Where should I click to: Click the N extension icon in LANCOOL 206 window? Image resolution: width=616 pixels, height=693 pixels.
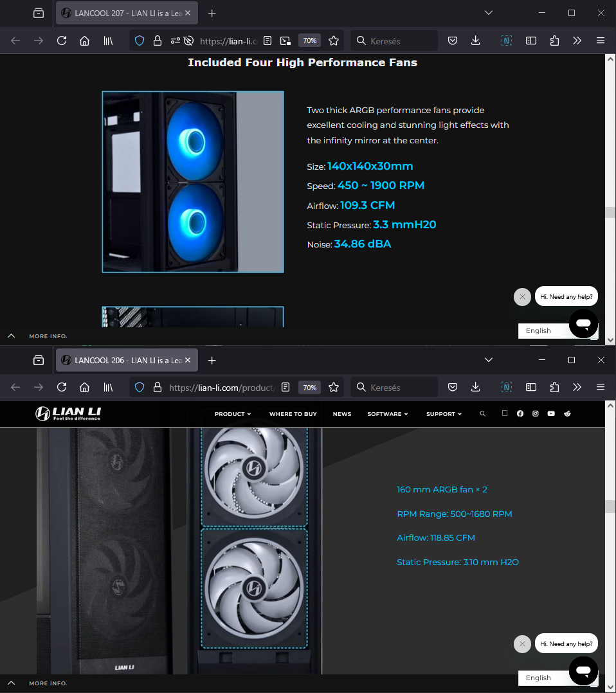(507, 387)
